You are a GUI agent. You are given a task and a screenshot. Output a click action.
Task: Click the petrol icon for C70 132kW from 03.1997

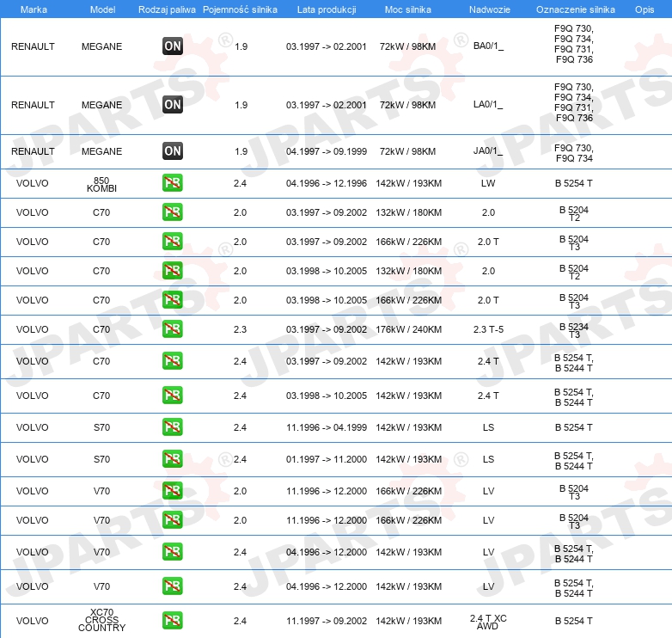coord(173,212)
